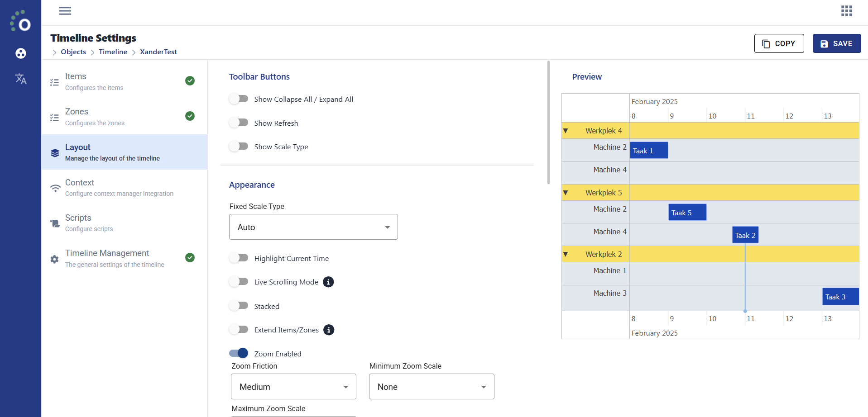The height and width of the screenshot is (417, 868).
Task: Open the hamburger navigation menu
Action: [x=65, y=11]
